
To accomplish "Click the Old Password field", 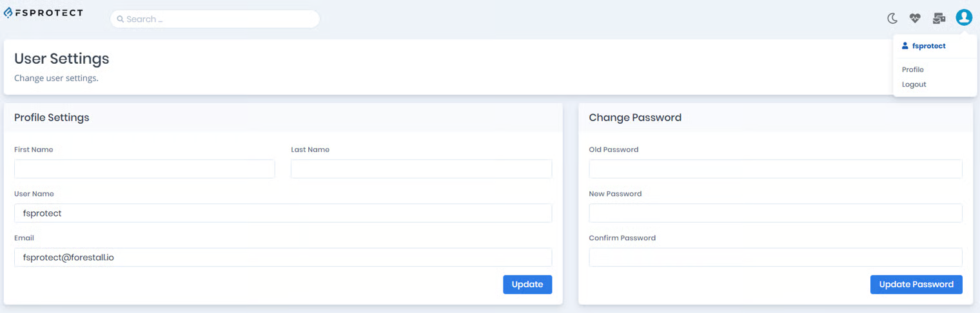I will click(775, 169).
